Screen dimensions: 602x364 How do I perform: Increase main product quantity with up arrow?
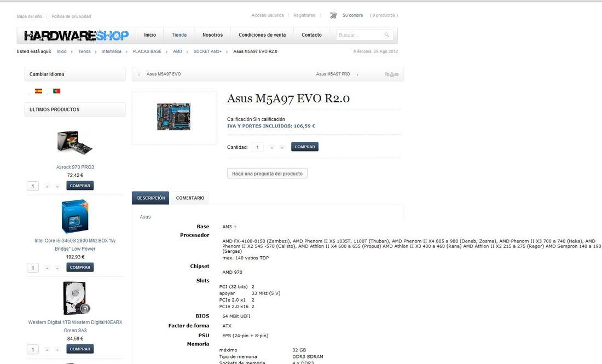pos(272,147)
